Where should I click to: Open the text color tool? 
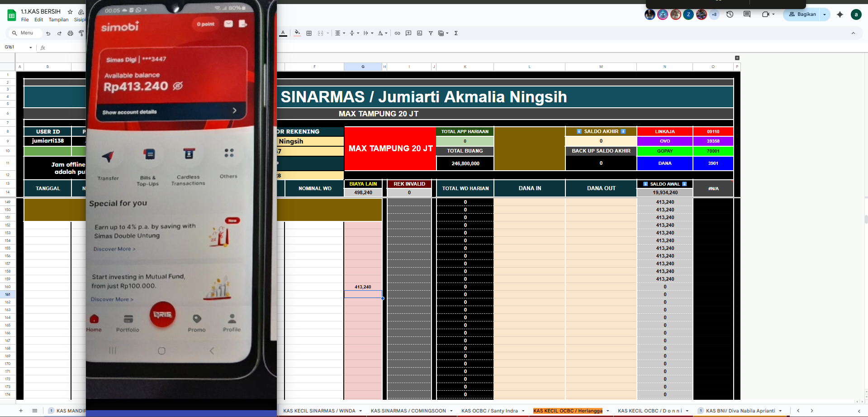tap(283, 33)
